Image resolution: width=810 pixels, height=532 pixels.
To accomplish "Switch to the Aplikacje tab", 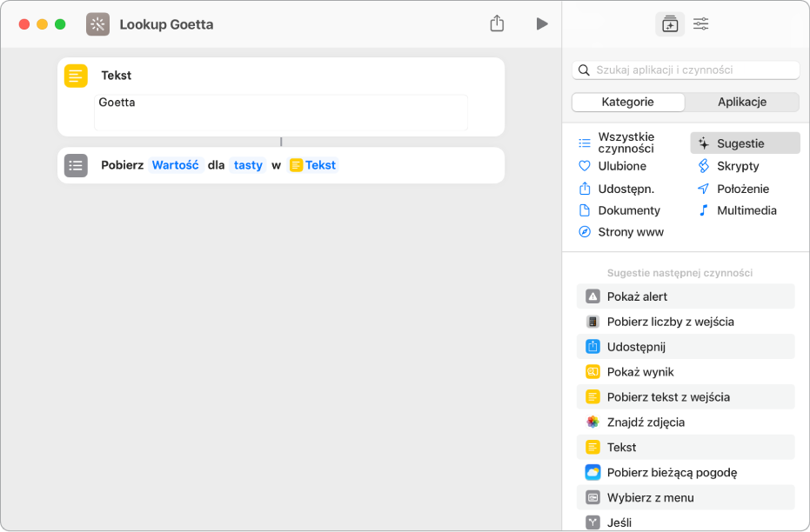I will pos(741,102).
